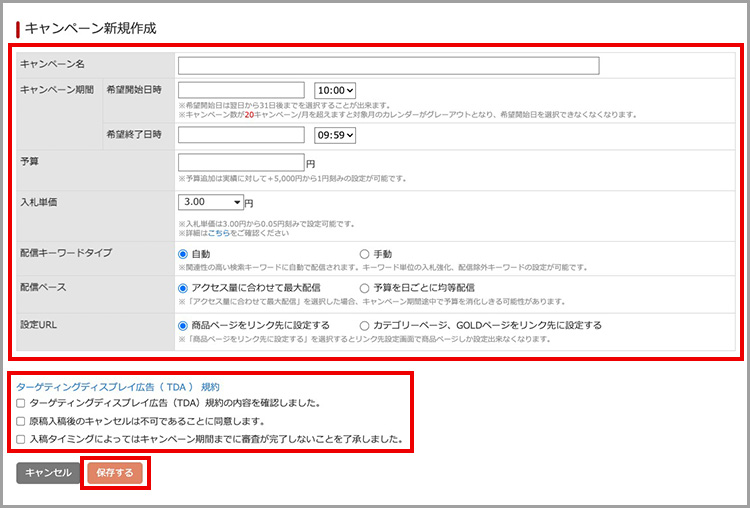Select カテゴリーページ、GOLDページ link option
The height and width of the screenshot is (508, 750).
[364, 325]
